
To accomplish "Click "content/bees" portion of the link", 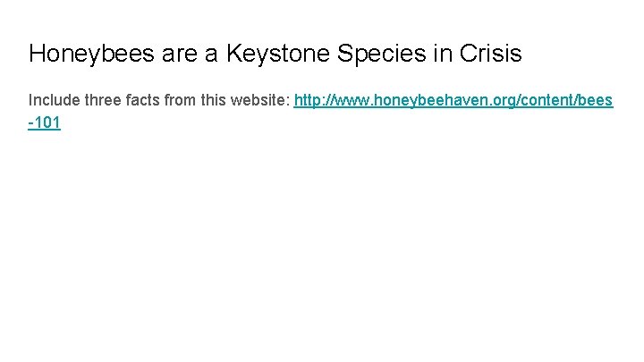I will point(568,100).
